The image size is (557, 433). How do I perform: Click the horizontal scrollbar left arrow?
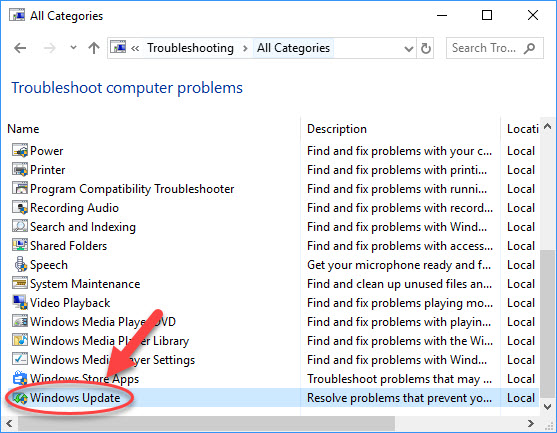pos(10,423)
